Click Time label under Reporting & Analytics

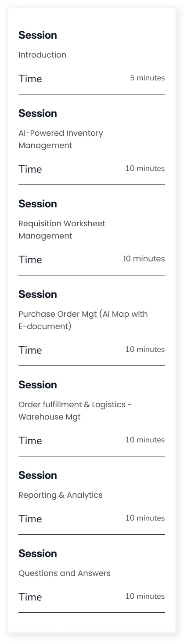[30, 519]
